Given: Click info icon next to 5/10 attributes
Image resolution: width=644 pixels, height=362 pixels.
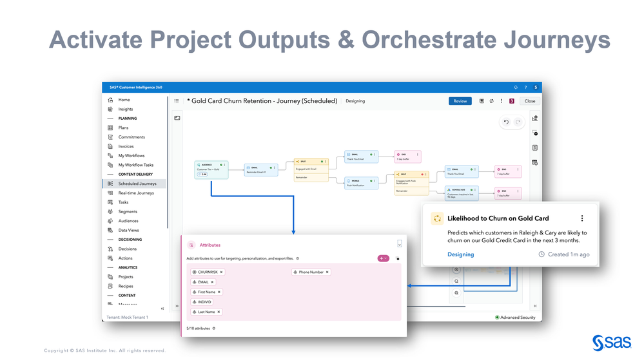Looking at the screenshot, I should (x=214, y=329).
